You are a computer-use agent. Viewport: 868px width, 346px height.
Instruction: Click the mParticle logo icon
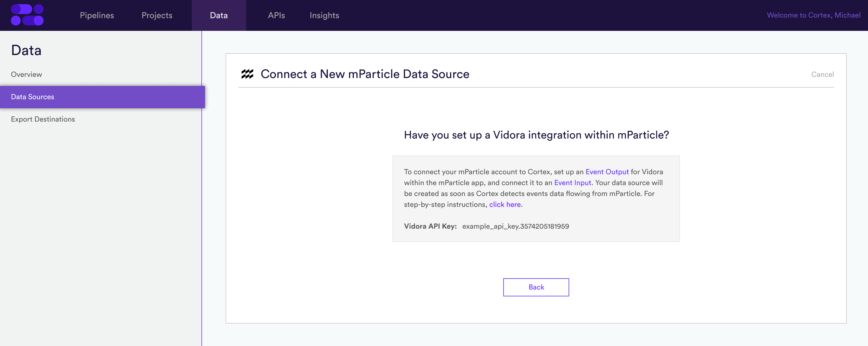[247, 74]
